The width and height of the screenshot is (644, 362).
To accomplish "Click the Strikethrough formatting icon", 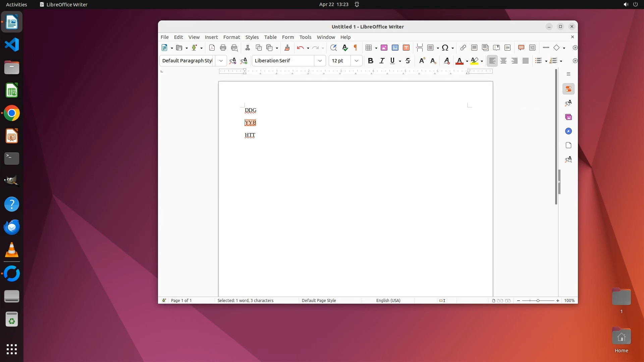I will pyautogui.click(x=408, y=61).
